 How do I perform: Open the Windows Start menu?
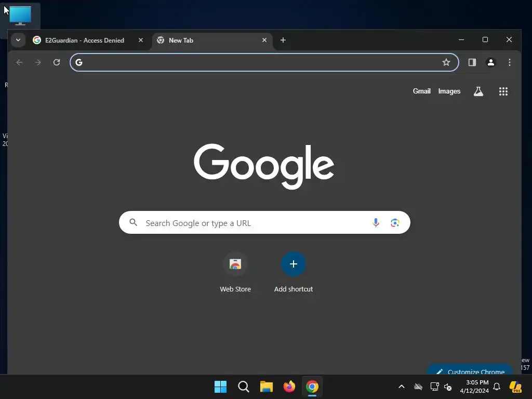(220, 387)
